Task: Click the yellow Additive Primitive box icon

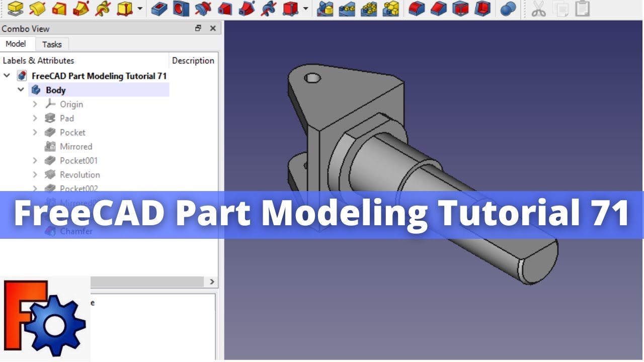Action: (125, 8)
